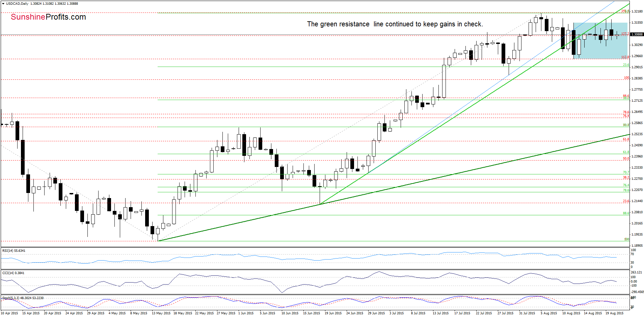Image resolution: width=644 pixels, height=316 pixels.
Task: Click the 1.30290 price axis label
Action: [637, 45]
